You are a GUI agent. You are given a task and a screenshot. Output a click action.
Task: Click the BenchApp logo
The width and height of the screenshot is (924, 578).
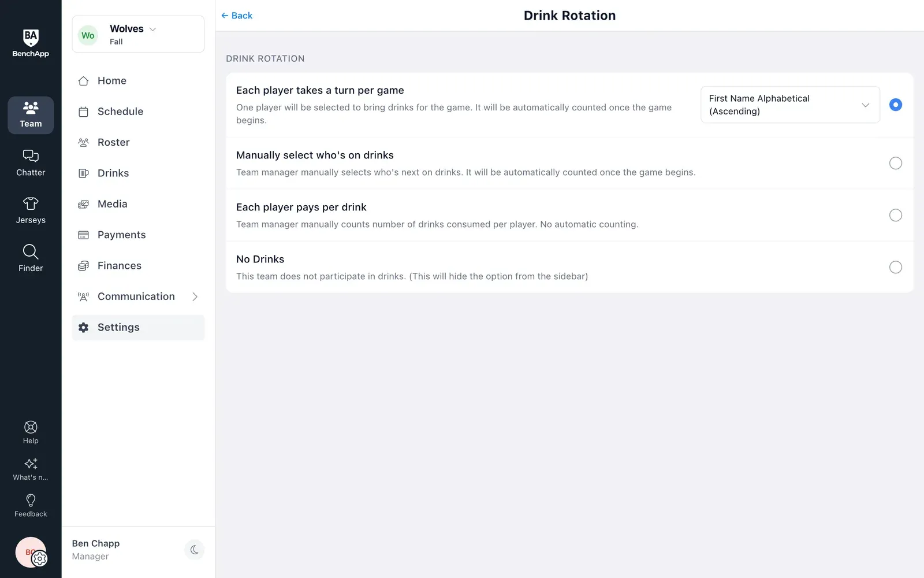pyautogui.click(x=31, y=43)
